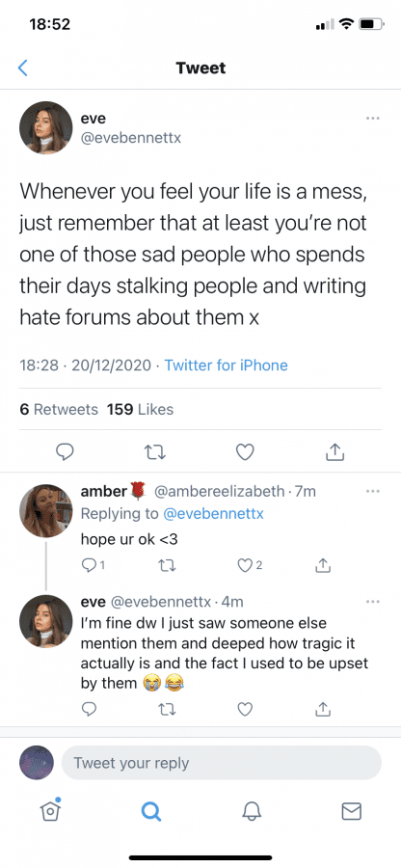The image size is (401, 868).
Task: Go back using the top-left chevron
Action: (23, 68)
